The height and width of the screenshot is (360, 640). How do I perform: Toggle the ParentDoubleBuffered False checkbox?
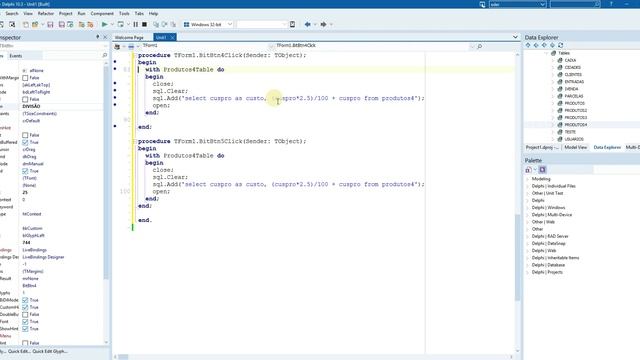click(x=25, y=315)
